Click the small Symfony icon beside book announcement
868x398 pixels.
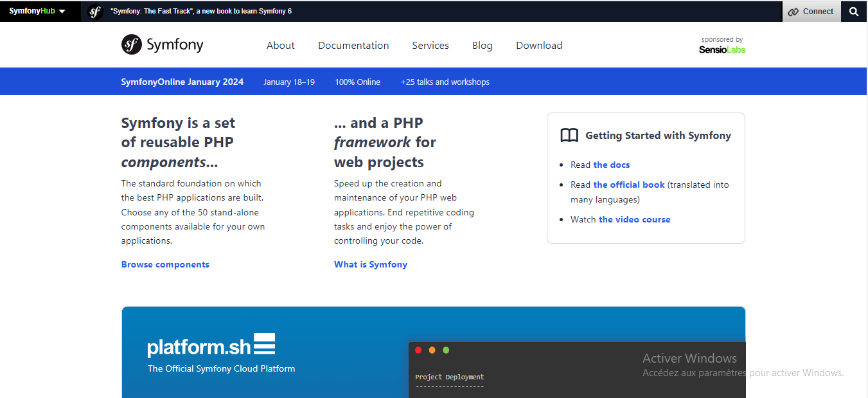(96, 11)
